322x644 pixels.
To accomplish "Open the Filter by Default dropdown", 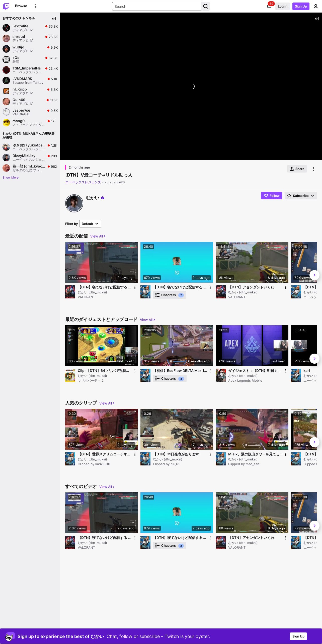I will pos(90,224).
